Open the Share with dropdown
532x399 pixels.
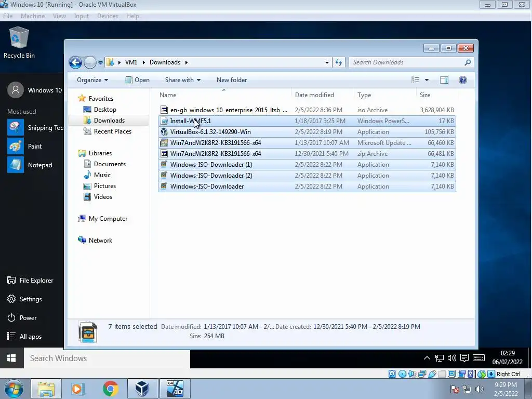click(182, 80)
